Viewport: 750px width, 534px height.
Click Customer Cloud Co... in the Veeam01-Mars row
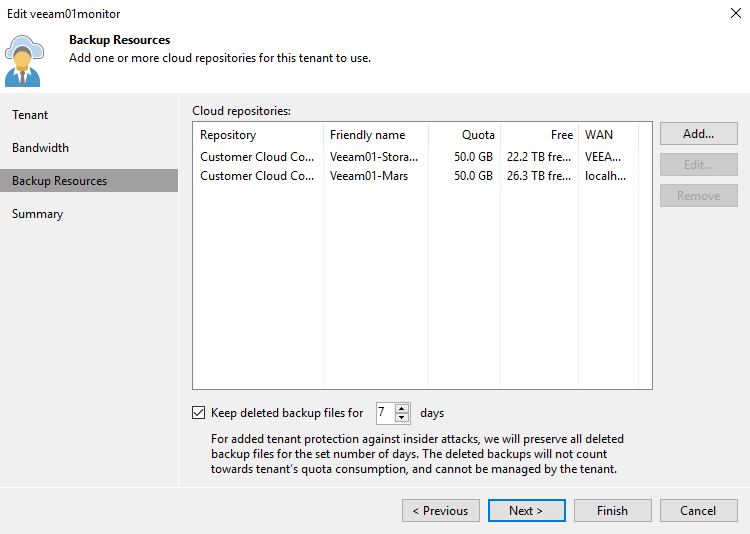(x=257, y=176)
